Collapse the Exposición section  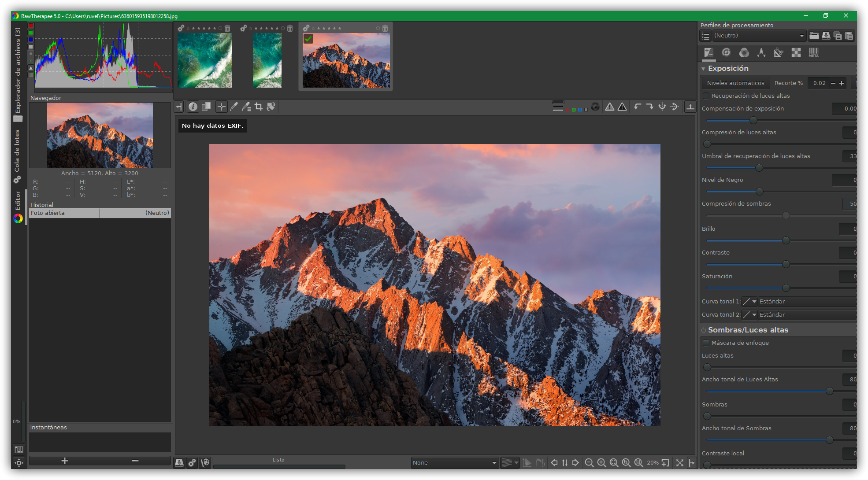click(704, 69)
